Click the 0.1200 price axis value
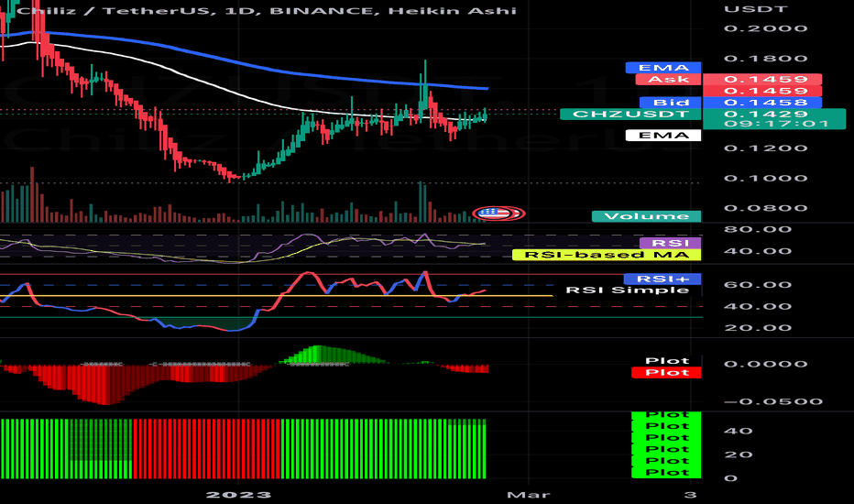The image size is (854, 504). coord(766,148)
